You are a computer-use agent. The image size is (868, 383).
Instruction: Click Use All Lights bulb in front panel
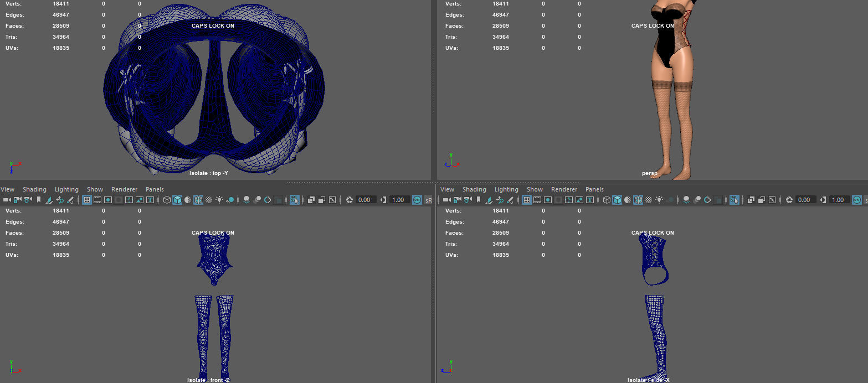point(219,200)
